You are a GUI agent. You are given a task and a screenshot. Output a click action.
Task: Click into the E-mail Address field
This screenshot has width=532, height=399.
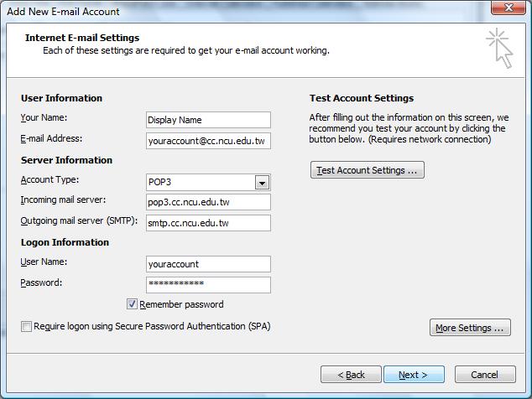[x=207, y=141]
